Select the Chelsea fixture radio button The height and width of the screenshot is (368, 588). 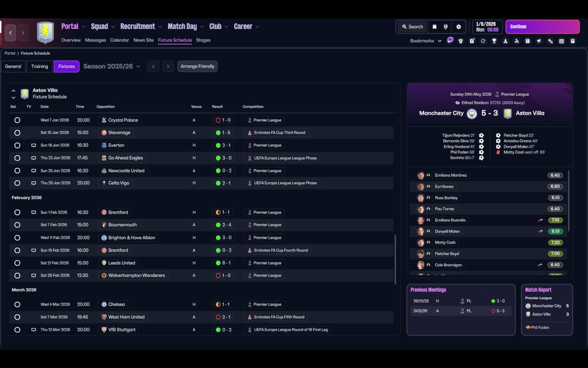tap(17, 305)
